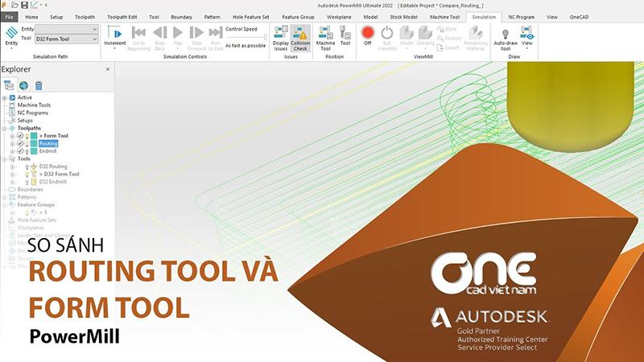Toggle the Form Tool toolpath checkmark

(19, 136)
